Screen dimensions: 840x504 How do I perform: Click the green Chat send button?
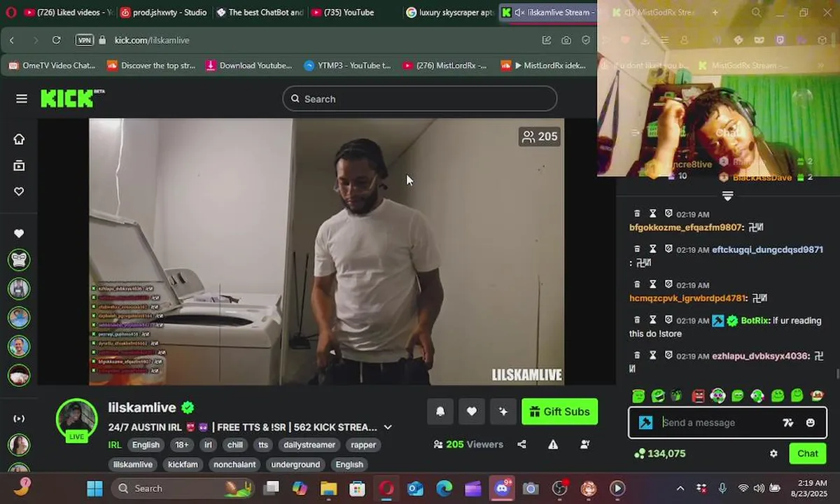[x=808, y=454]
